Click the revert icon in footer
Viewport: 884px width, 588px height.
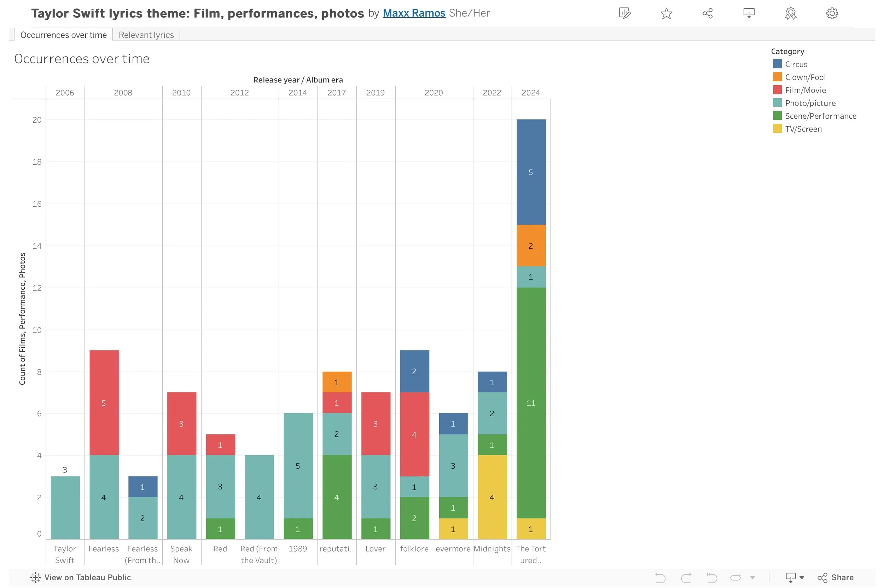tap(711, 577)
